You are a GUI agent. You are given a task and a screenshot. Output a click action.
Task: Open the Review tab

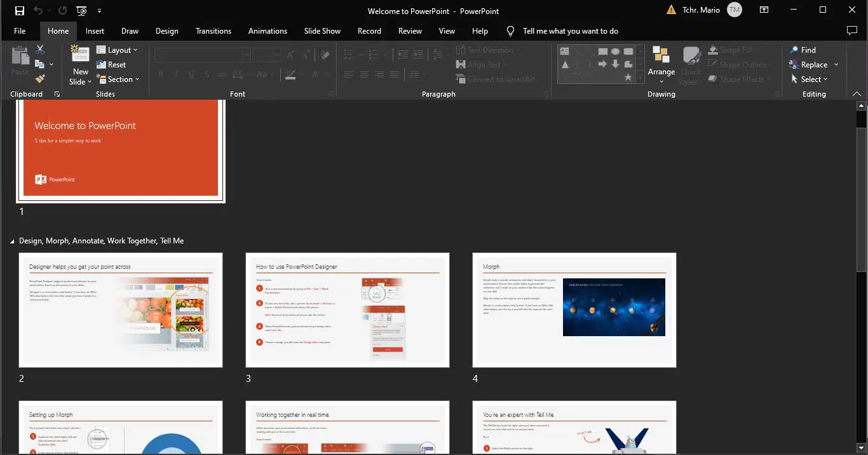(x=410, y=31)
